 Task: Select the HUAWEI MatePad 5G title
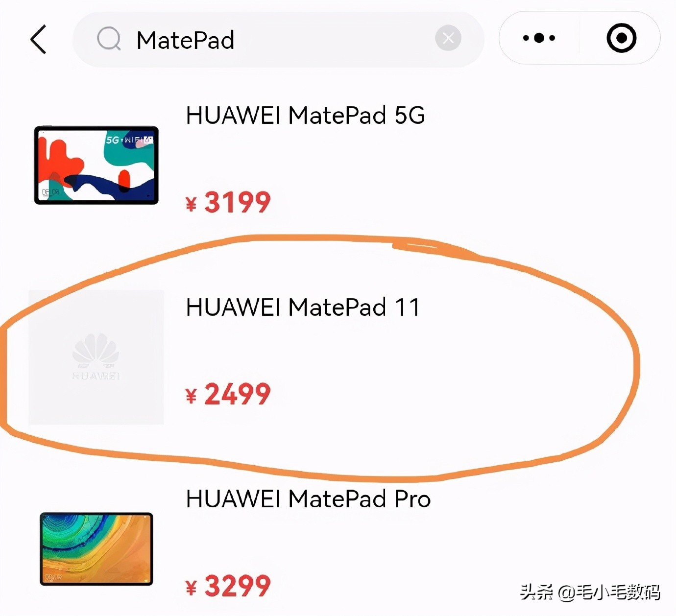pos(305,116)
